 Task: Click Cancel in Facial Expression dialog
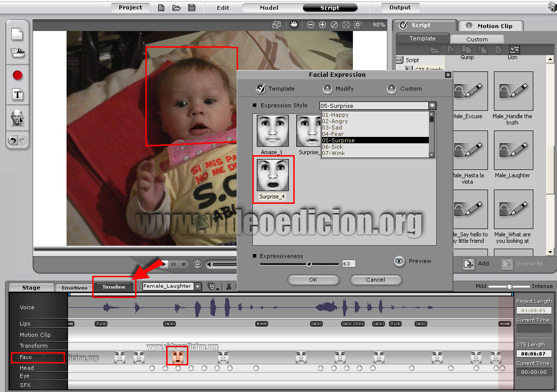point(376,280)
